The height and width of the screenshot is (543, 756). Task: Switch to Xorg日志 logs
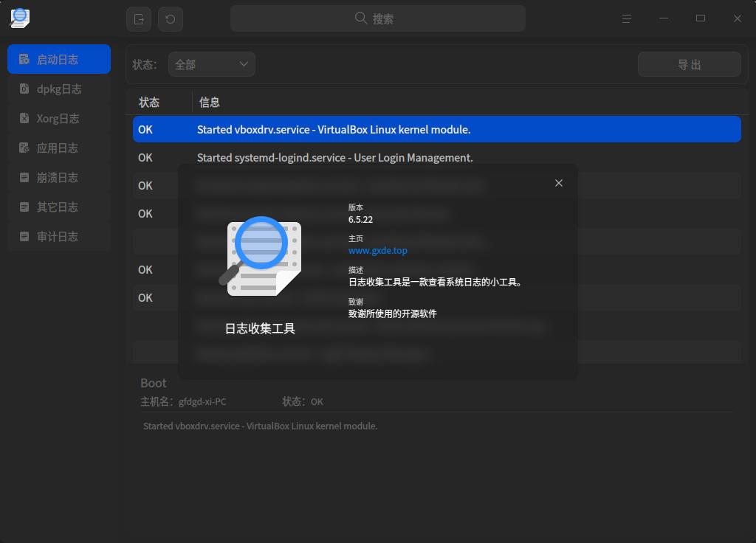[x=59, y=118]
